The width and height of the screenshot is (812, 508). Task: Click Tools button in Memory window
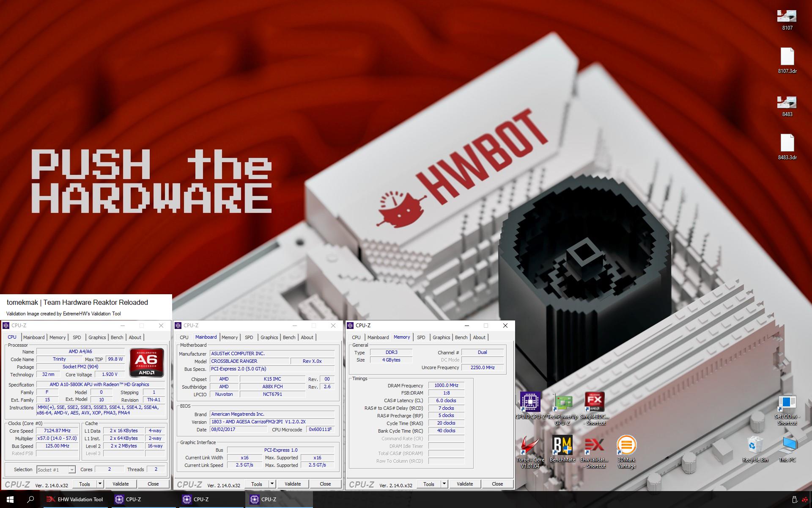click(429, 484)
